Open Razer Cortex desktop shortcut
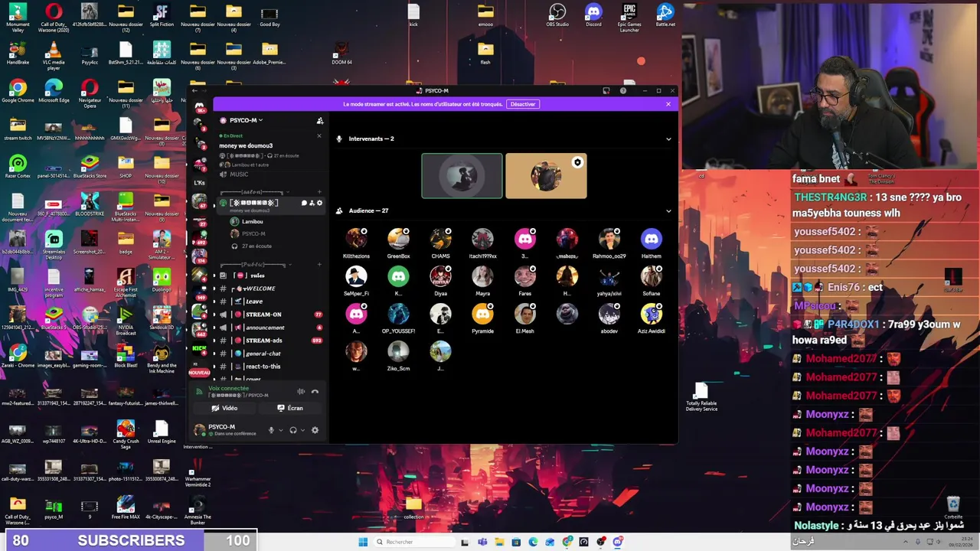The width and height of the screenshot is (980, 551). click(18, 168)
